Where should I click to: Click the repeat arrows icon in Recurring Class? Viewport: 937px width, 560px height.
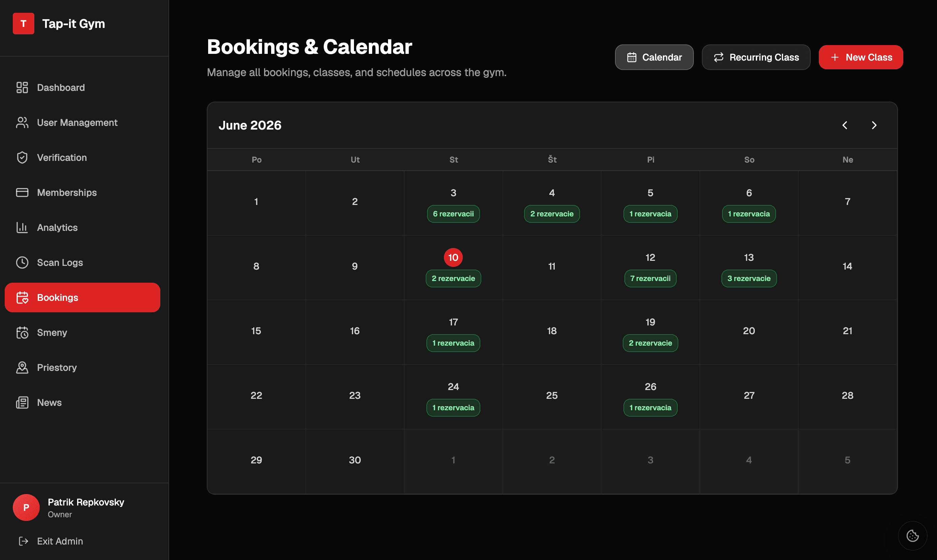click(719, 57)
